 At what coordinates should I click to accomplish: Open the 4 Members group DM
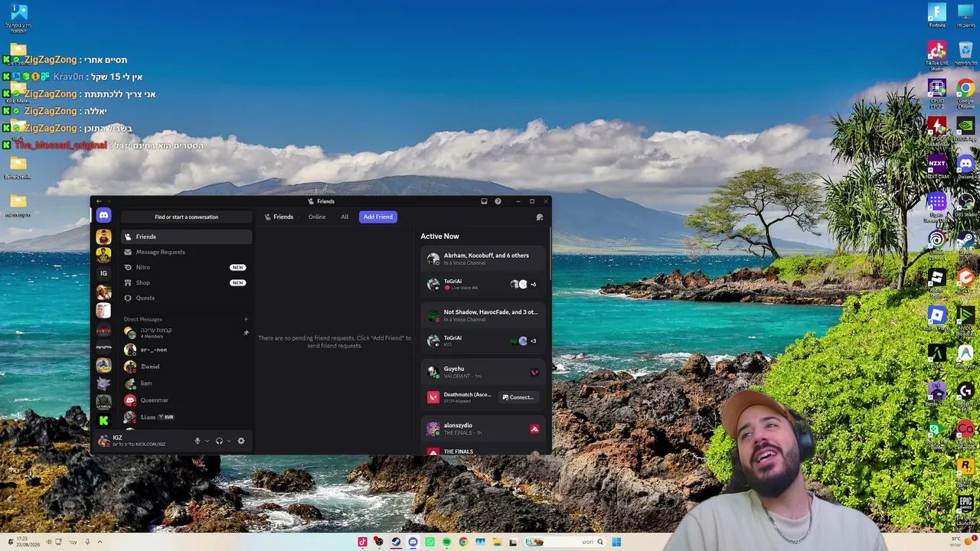[186, 333]
